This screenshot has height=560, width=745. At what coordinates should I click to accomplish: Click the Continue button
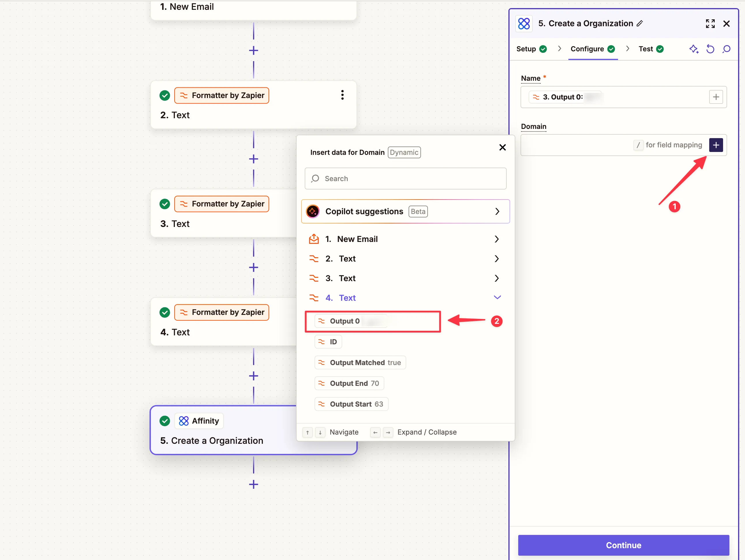click(x=624, y=545)
